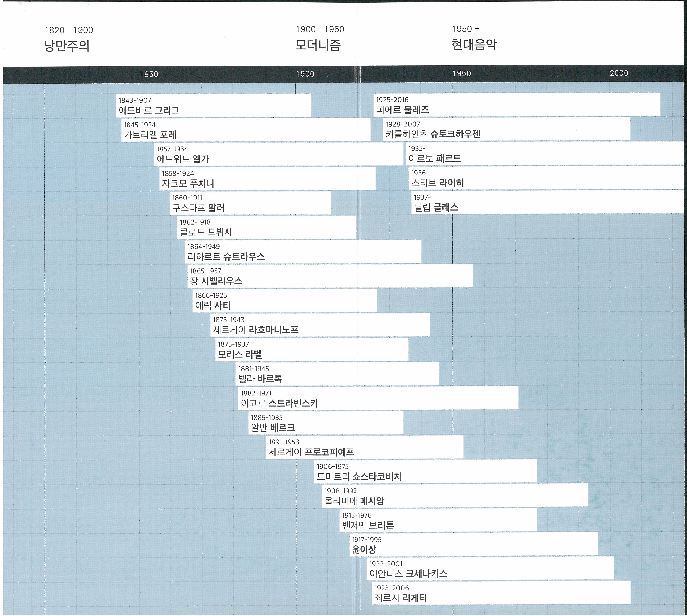Click the 1900 marker on the timeline
The height and width of the screenshot is (616, 687).
pyautogui.click(x=305, y=74)
